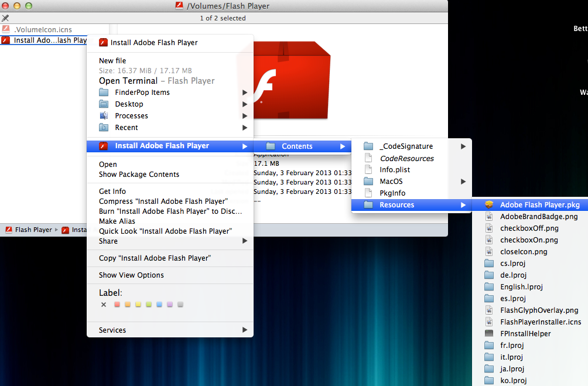The height and width of the screenshot is (386, 588).
Task: Select Copy "Install Adobe Flash Player"
Action: [155, 258]
